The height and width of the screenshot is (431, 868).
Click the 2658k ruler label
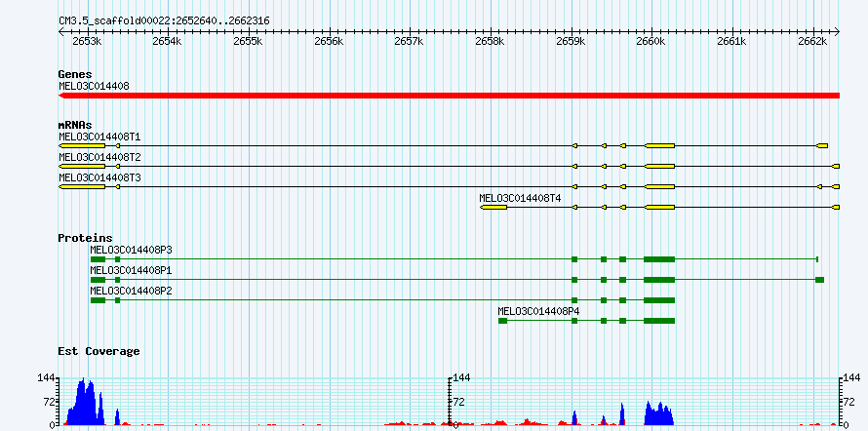point(491,42)
